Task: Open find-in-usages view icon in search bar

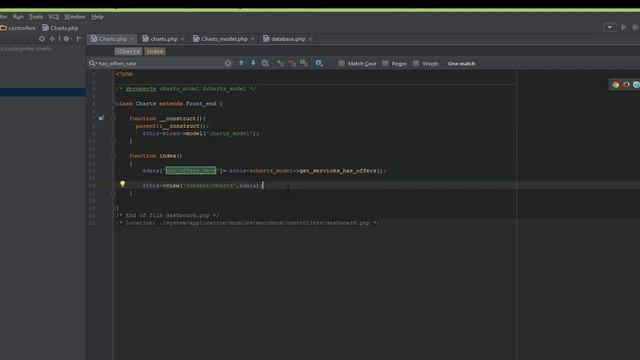Action: [x=265, y=63]
